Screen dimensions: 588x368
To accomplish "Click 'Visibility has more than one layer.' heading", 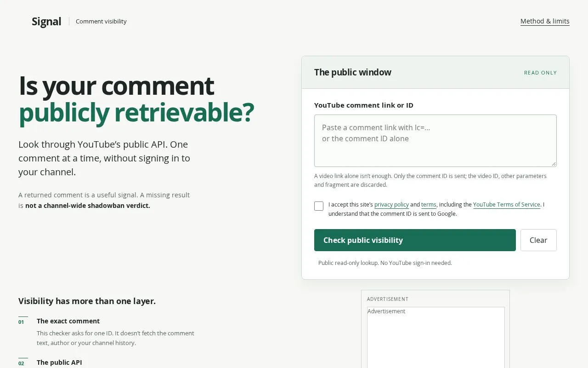I will (87, 301).
